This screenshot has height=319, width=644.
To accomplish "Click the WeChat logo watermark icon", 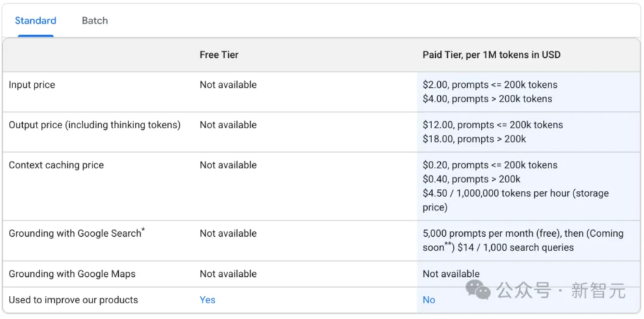I will click(x=478, y=290).
